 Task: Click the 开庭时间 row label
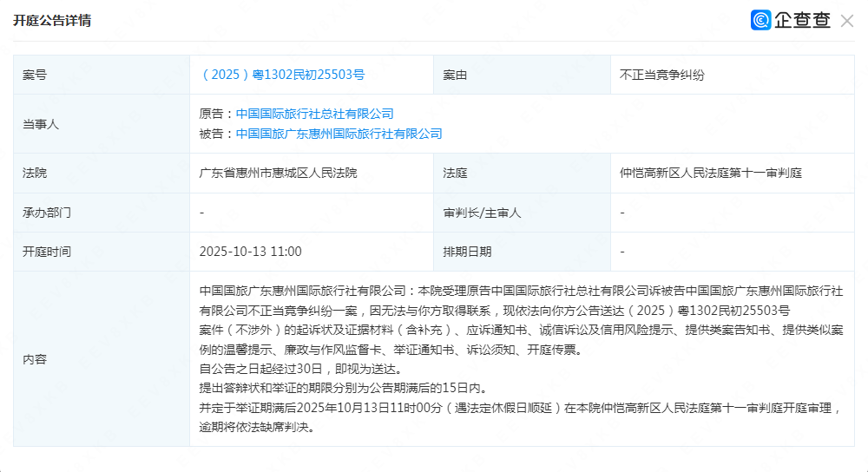tap(47, 252)
